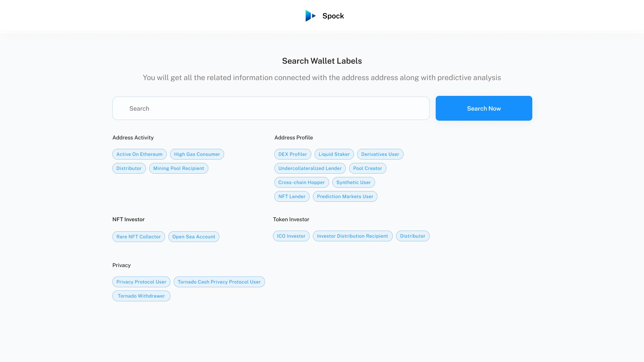This screenshot has width=644, height=362.
Task: Click the Search Now button
Action: (x=484, y=108)
